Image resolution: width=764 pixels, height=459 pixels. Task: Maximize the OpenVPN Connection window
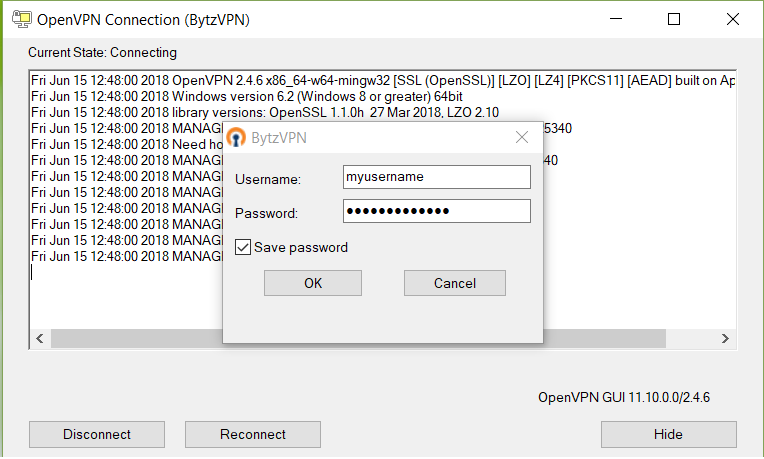click(x=674, y=19)
